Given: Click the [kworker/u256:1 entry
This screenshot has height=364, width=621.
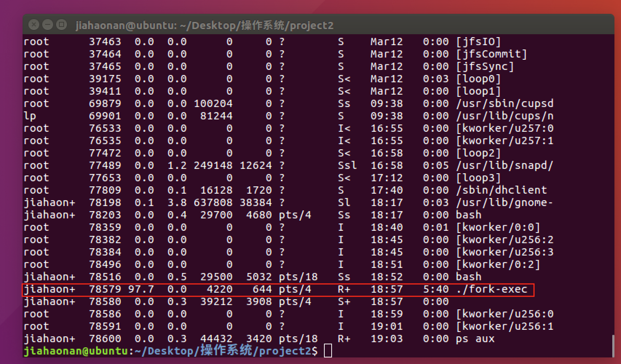Looking at the screenshot, I should 505,326.
